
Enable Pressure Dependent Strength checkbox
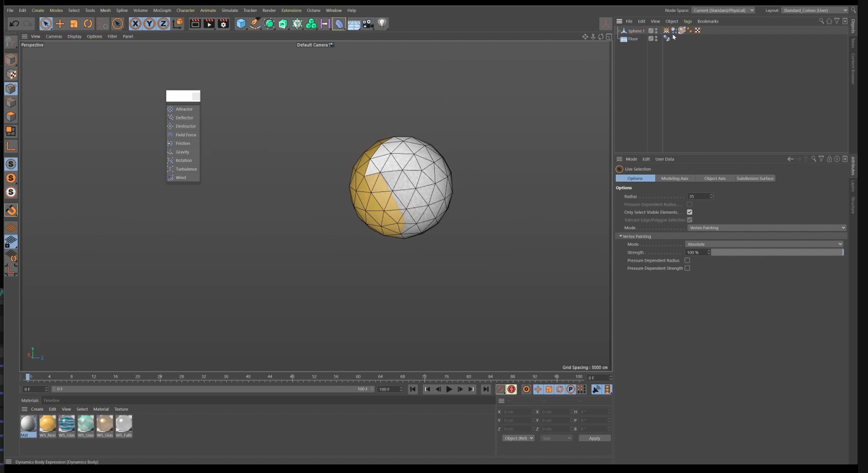(x=687, y=268)
